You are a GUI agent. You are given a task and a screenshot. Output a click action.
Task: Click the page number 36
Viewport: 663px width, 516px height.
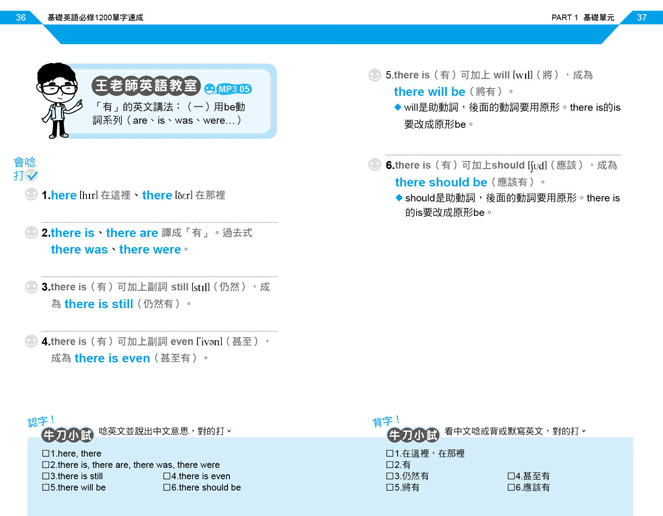point(21,17)
